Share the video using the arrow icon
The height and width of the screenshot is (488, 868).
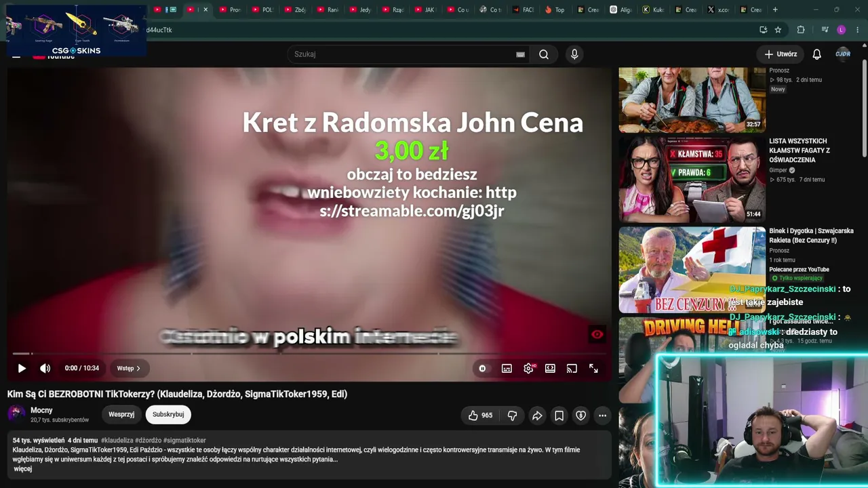tap(537, 415)
